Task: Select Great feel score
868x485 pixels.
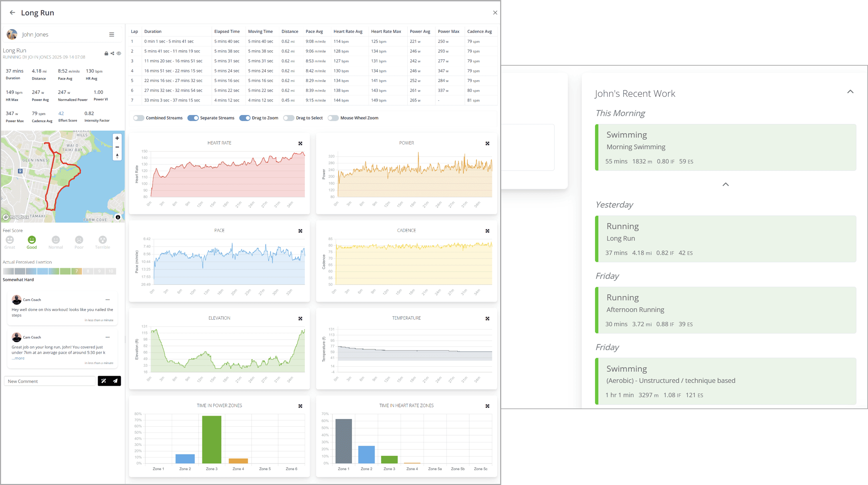Action: click(10, 240)
